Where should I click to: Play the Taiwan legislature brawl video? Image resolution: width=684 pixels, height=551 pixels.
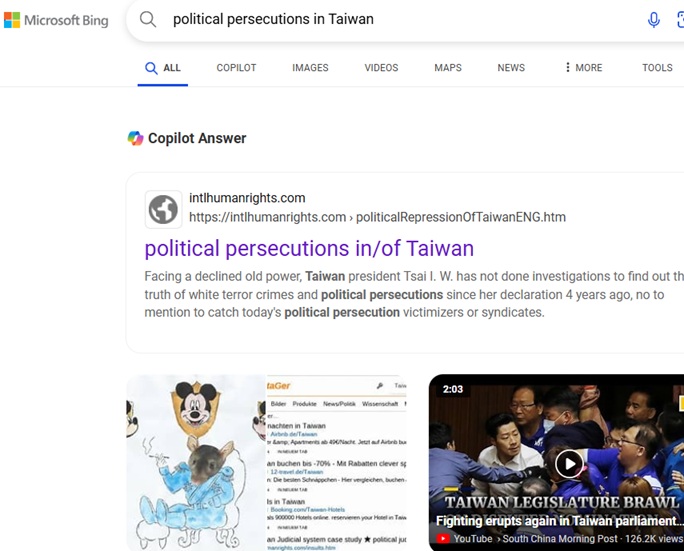[x=569, y=464]
